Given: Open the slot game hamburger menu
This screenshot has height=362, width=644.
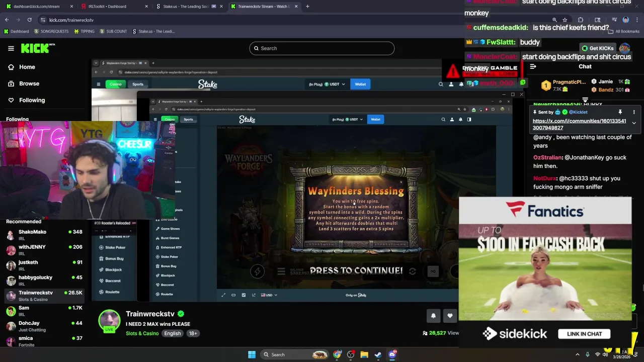Looking at the screenshot, I should pos(281,271).
